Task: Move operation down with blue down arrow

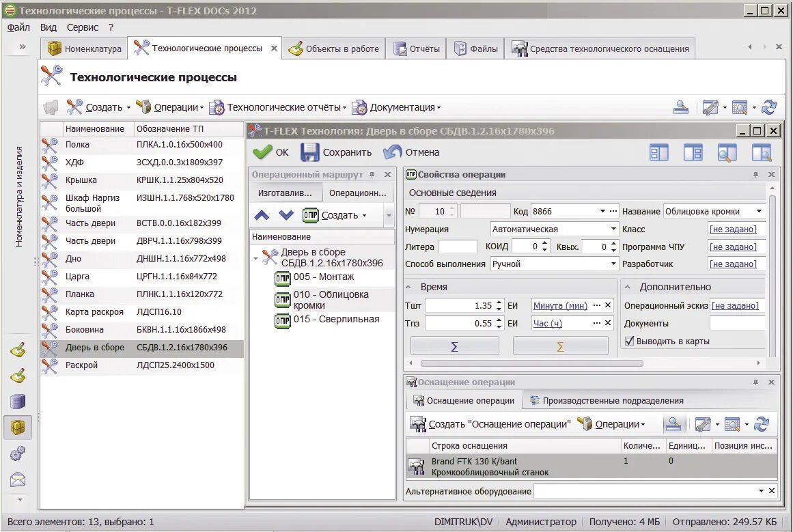Action: click(286, 215)
